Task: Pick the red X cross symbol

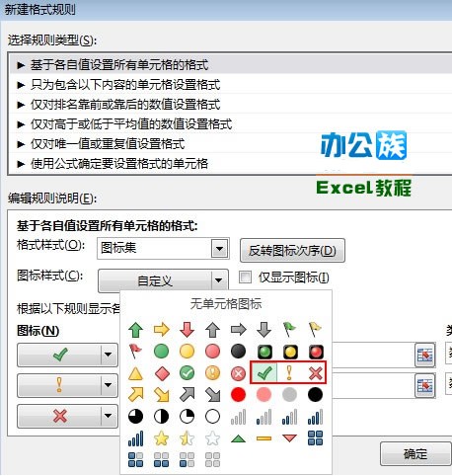Action: tap(315, 372)
